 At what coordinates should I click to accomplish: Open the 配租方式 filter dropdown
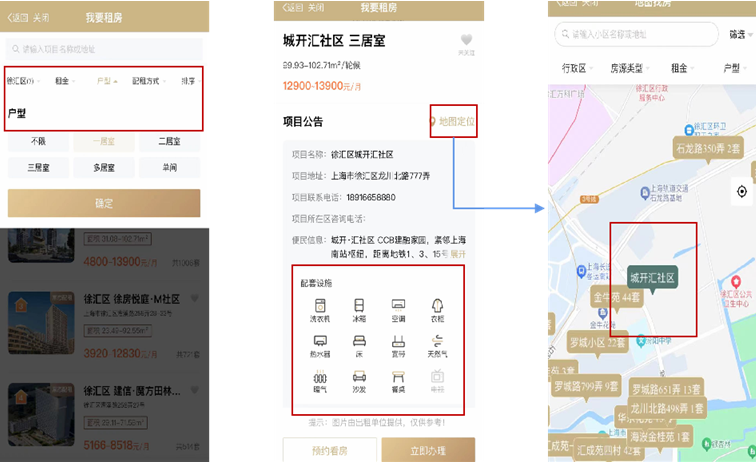click(x=146, y=81)
